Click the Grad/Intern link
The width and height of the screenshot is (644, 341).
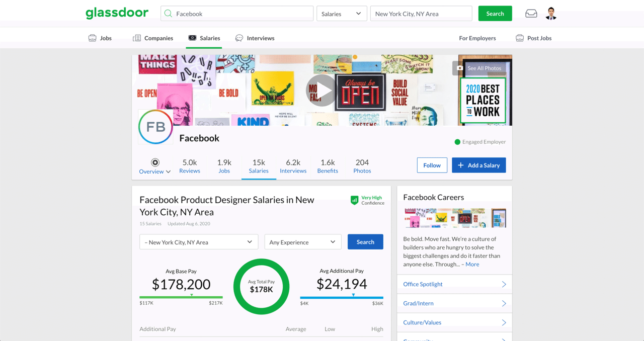(418, 303)
